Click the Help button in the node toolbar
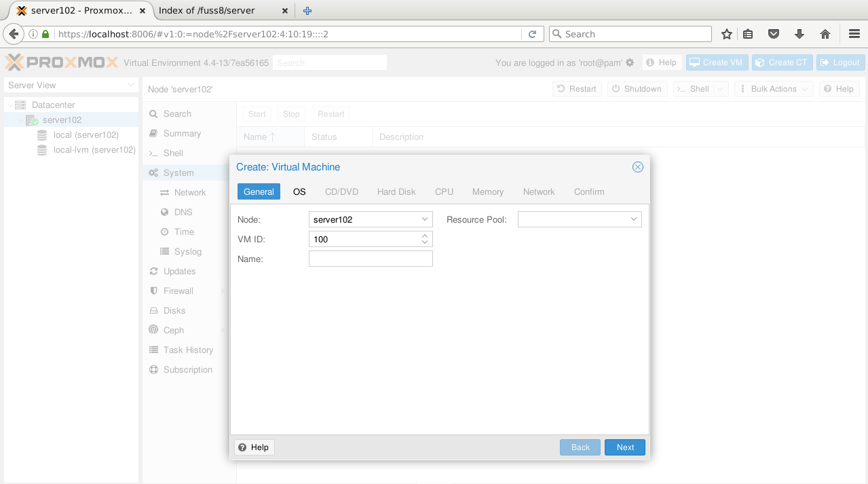This screenshot has width=868, height=484. pos(839,89)
